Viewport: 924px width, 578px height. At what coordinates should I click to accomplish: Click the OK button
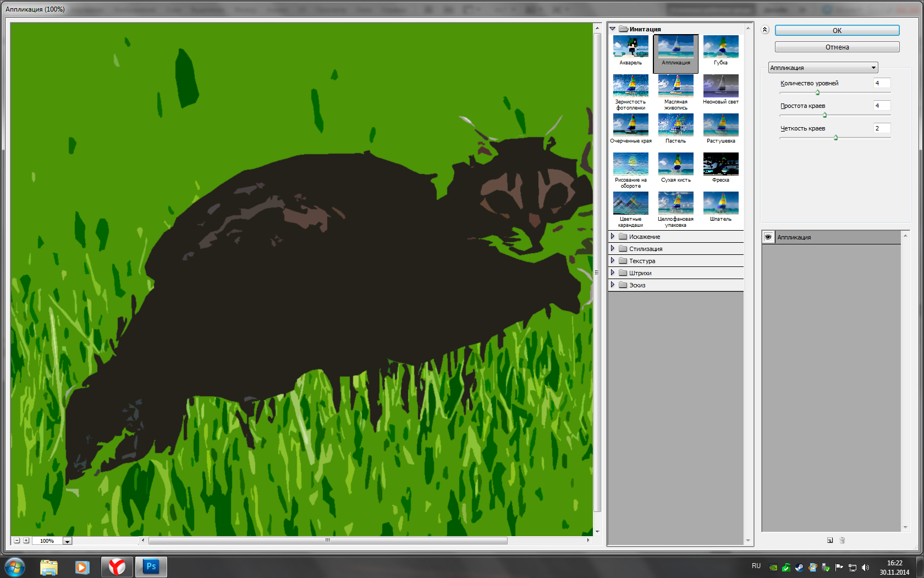click(x=837, y=30)
